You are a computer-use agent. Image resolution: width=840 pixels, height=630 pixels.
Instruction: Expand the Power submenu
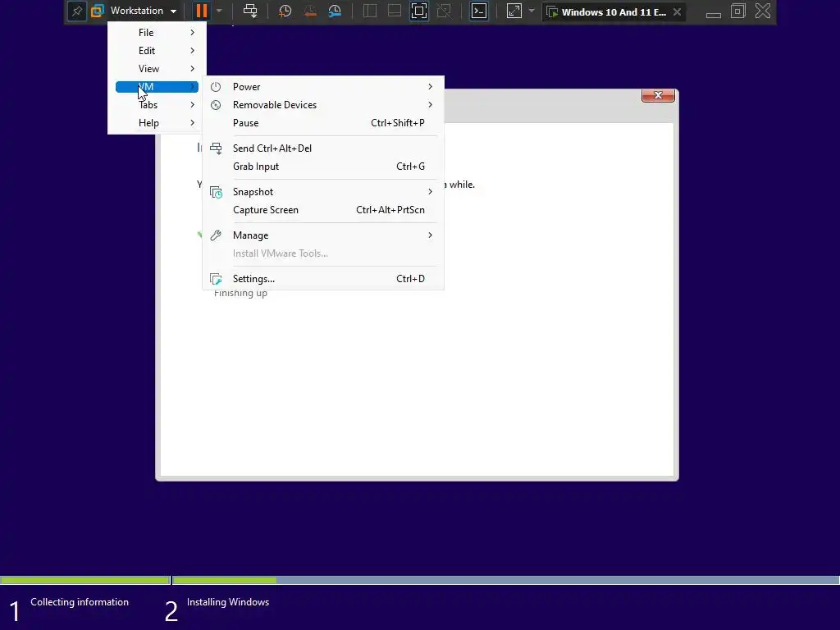coord(323,87)
